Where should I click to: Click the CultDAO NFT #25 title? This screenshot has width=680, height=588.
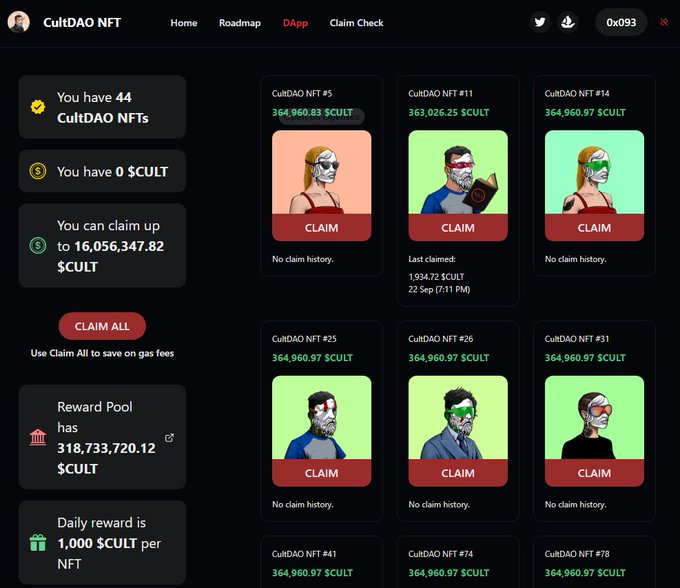304,339
